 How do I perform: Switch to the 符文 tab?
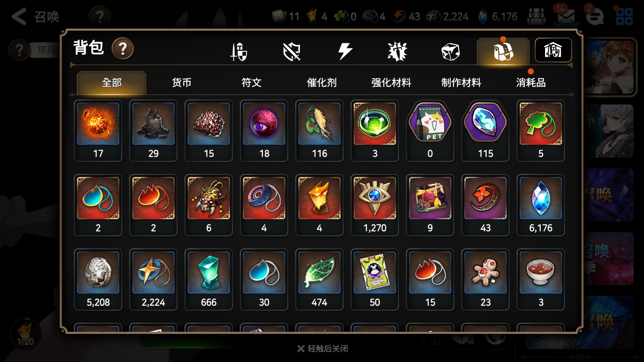(252, 82)
